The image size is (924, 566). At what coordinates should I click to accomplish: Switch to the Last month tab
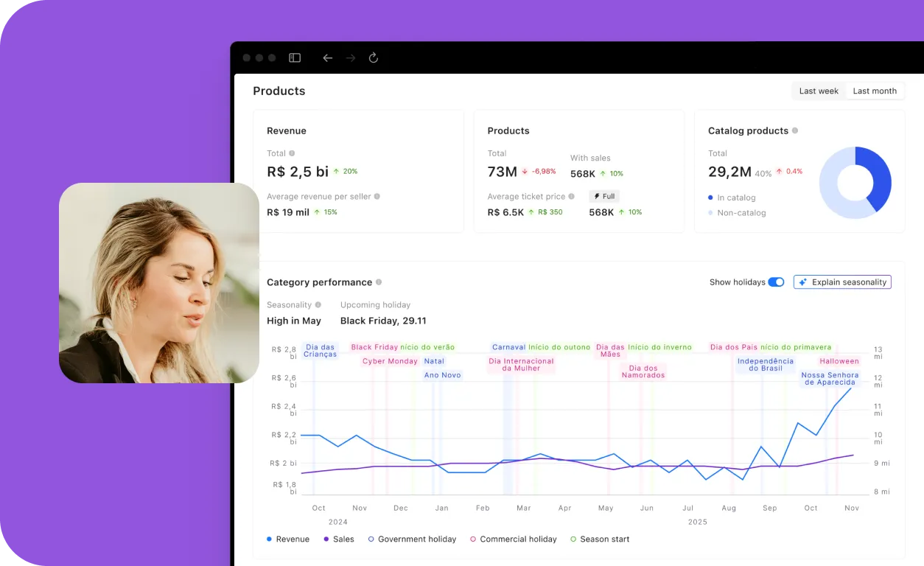point(875,91)
